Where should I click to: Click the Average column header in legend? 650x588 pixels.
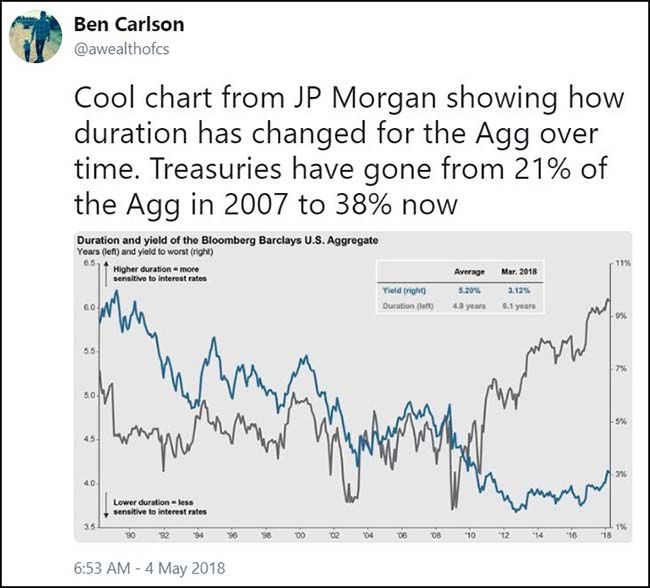469,272
